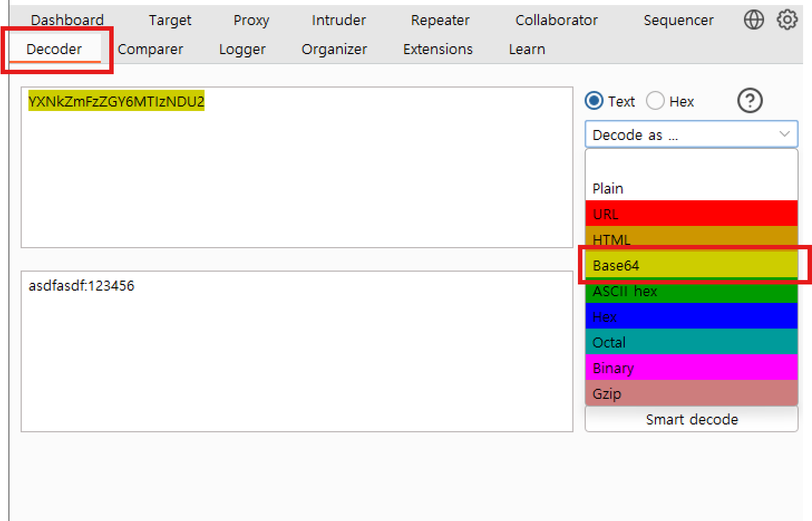Switch to the Proxy tab

point(251,20)
